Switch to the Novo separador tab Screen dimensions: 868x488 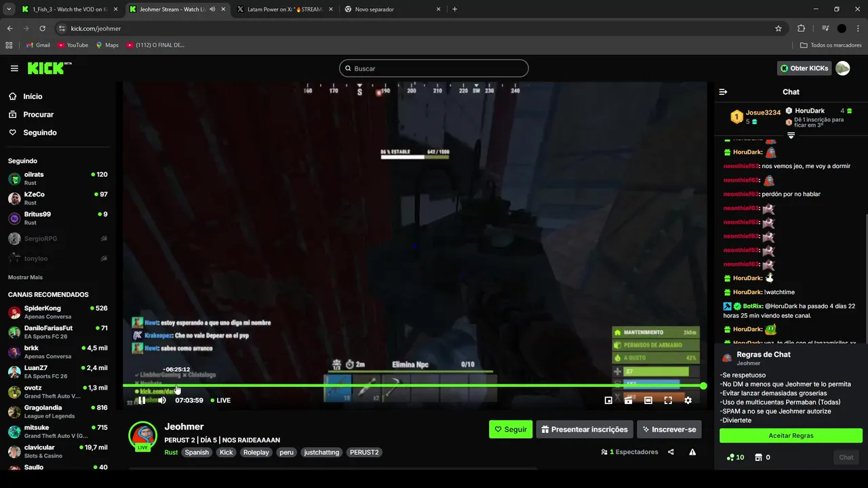pyautogui.click(x=391, y=9)
